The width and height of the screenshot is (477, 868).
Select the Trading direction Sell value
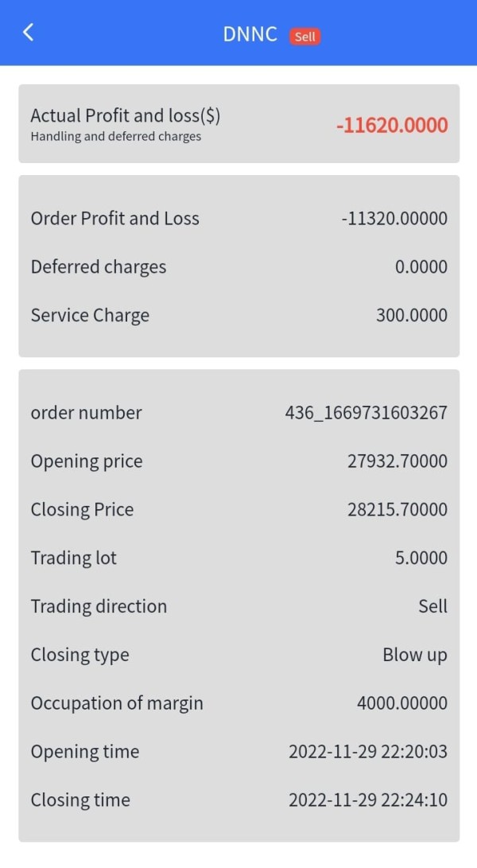click(432, 606)
